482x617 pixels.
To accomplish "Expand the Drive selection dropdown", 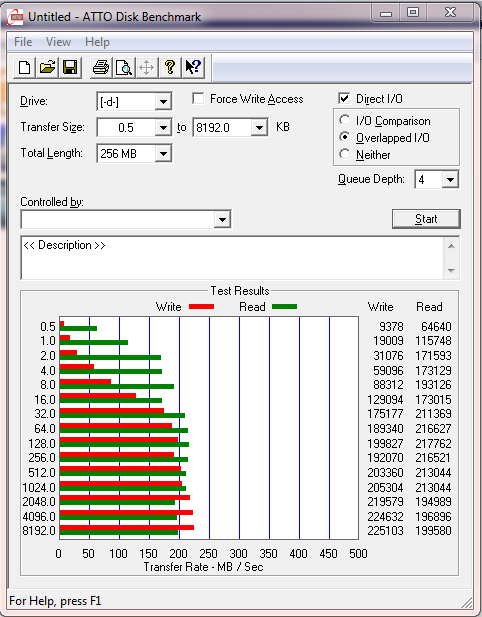I will (163, 102).
